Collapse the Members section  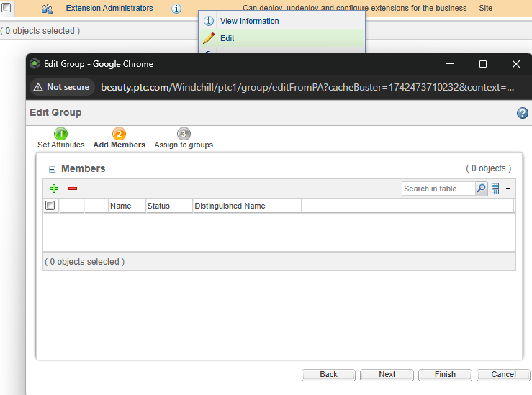click(x=52, y=169)
